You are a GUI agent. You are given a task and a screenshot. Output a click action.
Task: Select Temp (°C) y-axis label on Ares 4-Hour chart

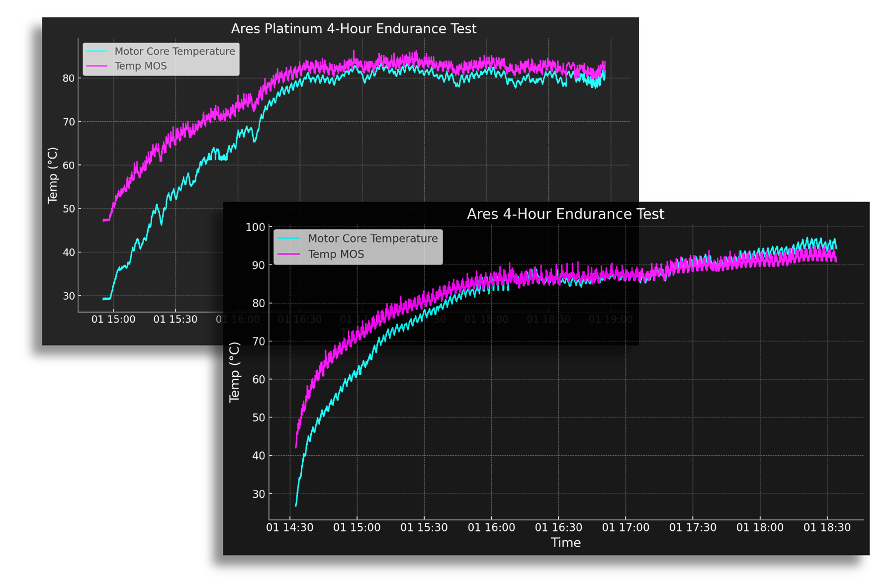coord(234,372)
